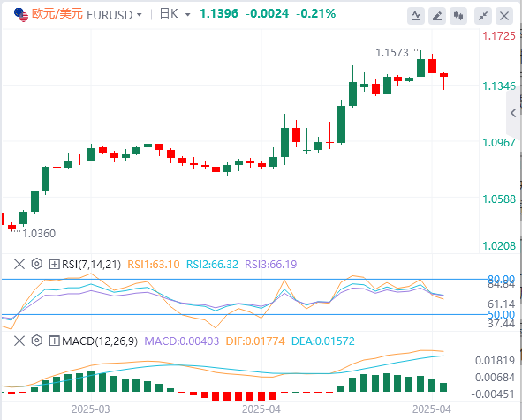Viewport: 522px width, 420px height.
Task: Remove the RSI indicator panel
Action: tap(19, 265)
